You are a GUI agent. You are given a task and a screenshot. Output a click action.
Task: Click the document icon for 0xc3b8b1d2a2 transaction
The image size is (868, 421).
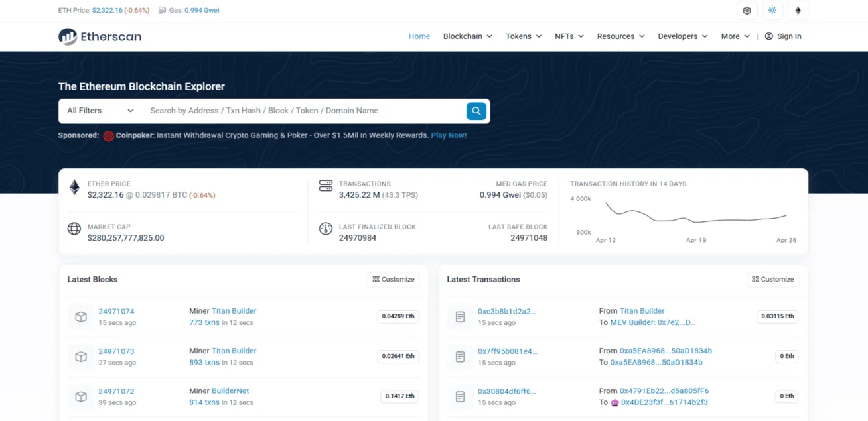pos(461,317)
